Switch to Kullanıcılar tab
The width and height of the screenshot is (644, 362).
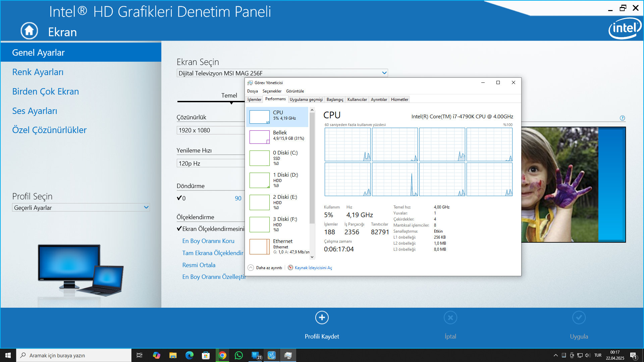pos(357,100)
